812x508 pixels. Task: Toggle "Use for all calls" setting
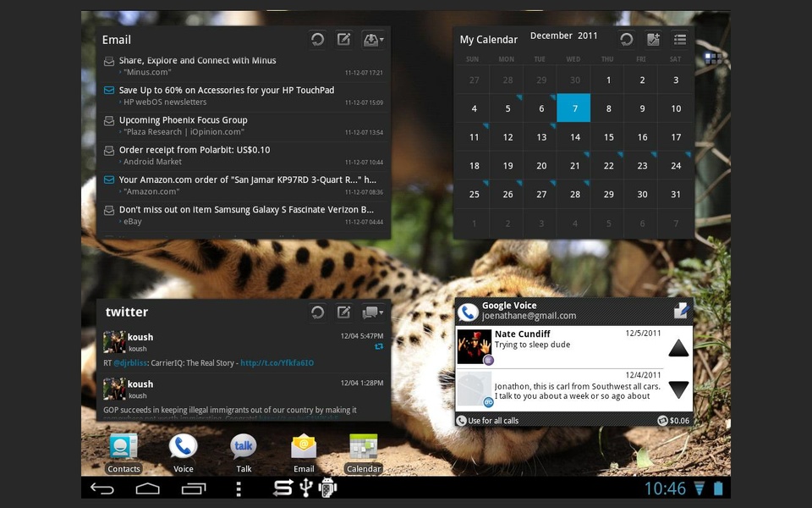pyautogui.click(x=487, y=421)
